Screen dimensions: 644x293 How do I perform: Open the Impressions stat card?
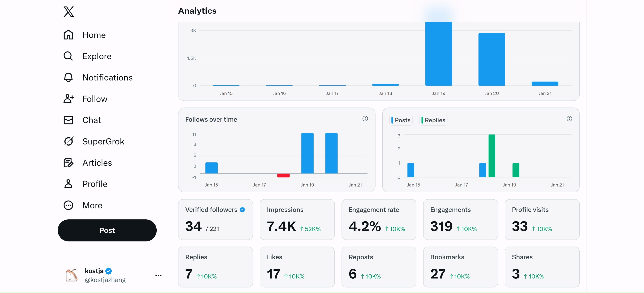click(x=297, y=219)
